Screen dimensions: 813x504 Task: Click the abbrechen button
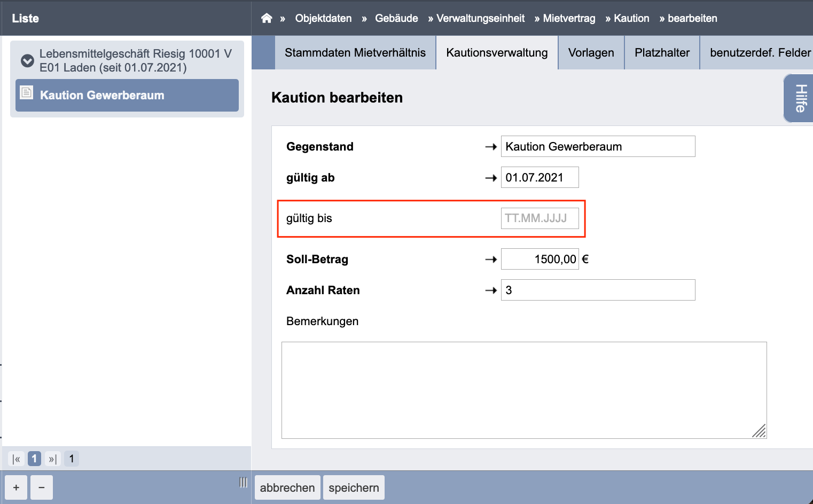pyautogui.click(x=287, y=487)
